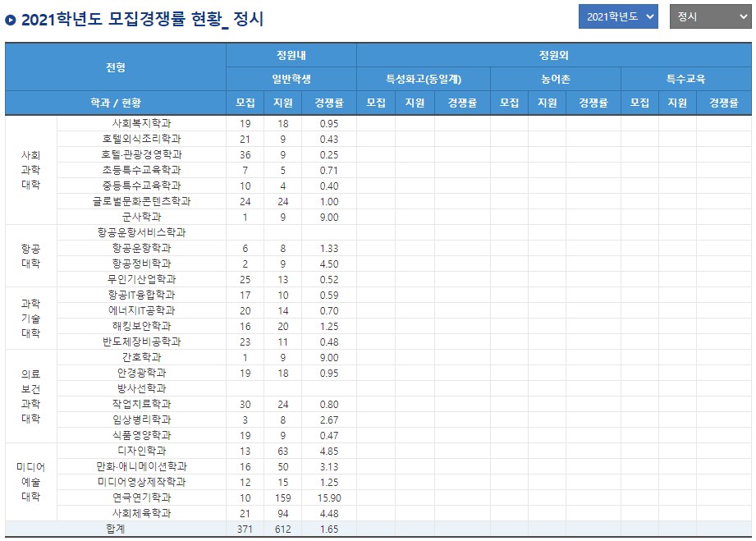Select the 디자인학과 row
The height and width of the screenshot is (541, 756).
(141, 451)
